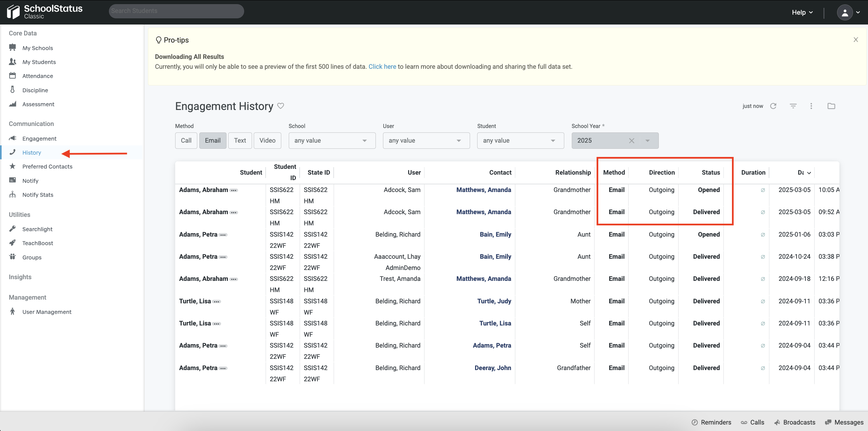Screen dimensions: 868x431
Task: Toggle sort arrow on the Date column
Action: click(x=809, y=173)
